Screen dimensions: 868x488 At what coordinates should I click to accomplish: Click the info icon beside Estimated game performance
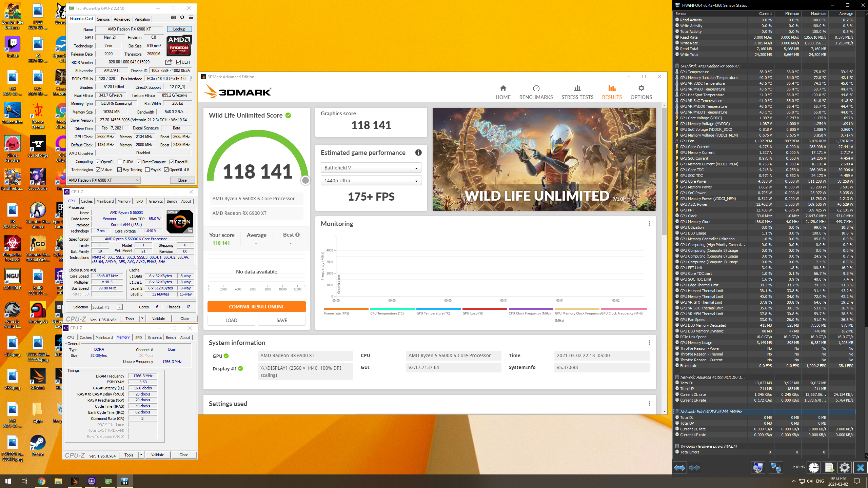tap(418, 152)
